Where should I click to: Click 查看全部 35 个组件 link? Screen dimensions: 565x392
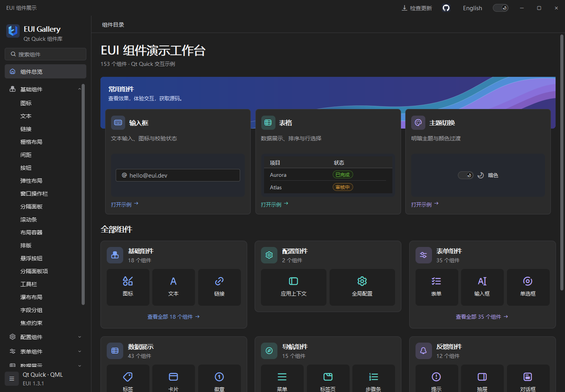tap(482, 317)
